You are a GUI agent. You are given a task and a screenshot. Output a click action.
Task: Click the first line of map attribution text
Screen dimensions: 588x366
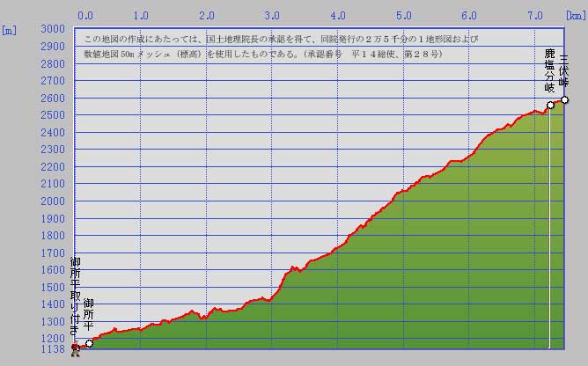[x=281, y=39]
